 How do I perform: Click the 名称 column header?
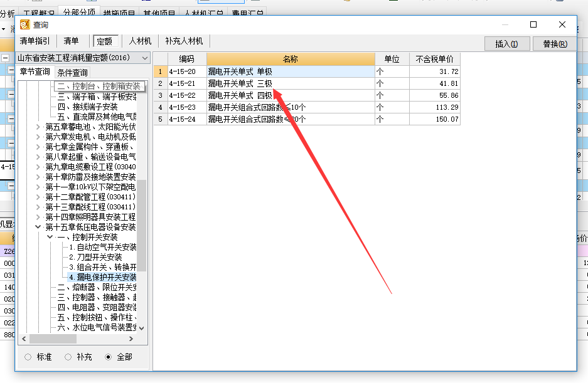291,59
